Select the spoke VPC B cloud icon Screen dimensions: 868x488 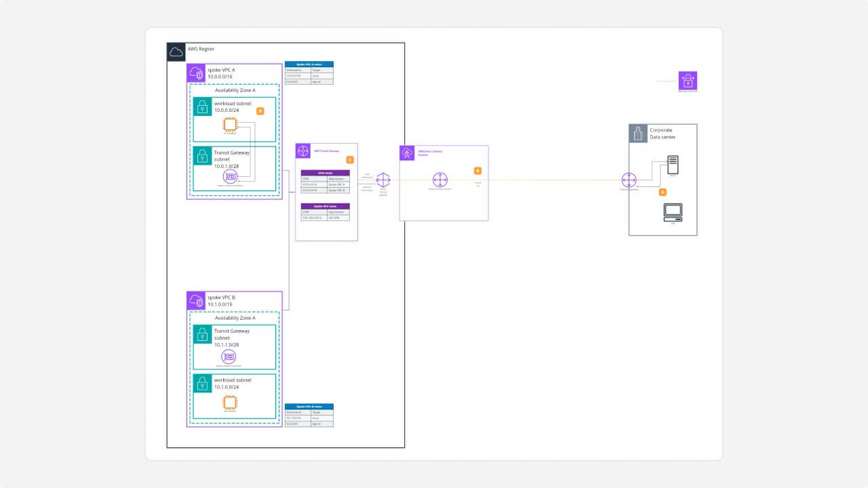tap(196, 301)
